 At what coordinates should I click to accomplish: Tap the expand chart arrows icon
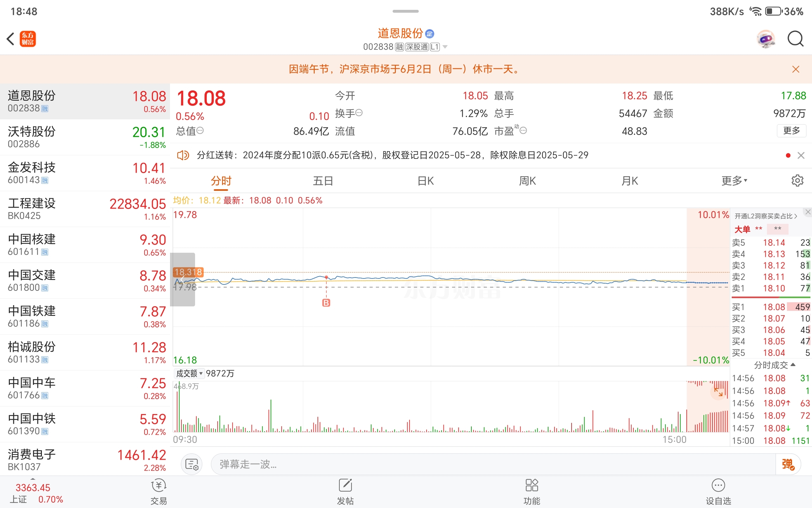(718, 392)
